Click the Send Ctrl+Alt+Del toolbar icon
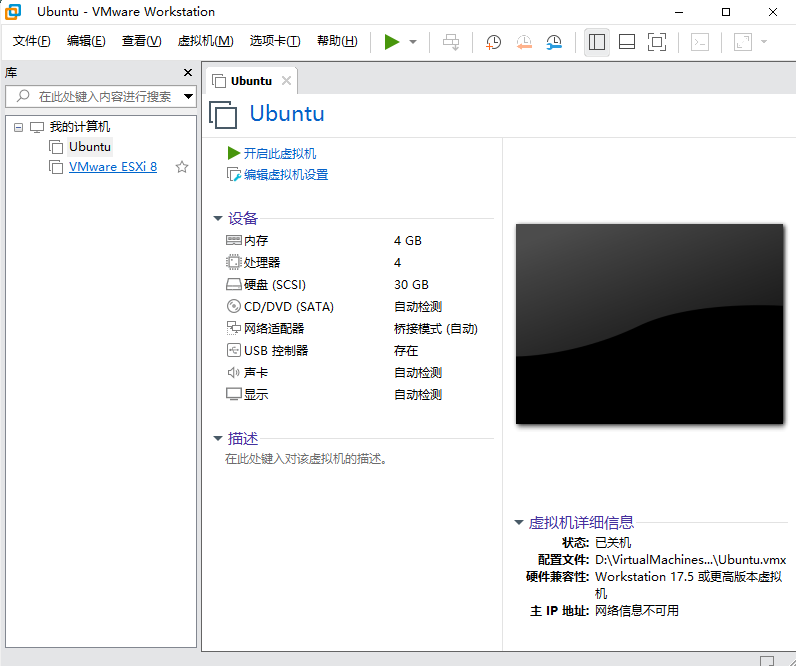Screen dimensions: 796x666 pyautogui.click(x=451, y=42)
